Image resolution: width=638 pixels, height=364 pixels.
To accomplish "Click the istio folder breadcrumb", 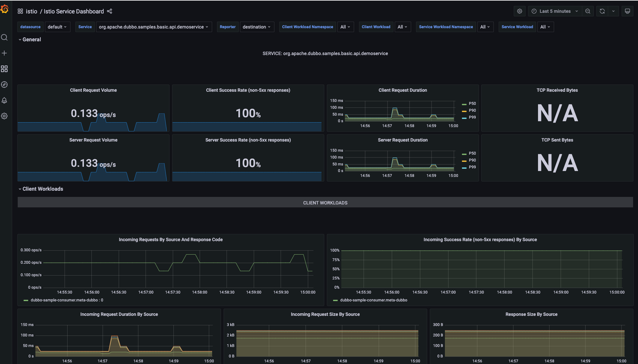I will (x=31, y=11).
